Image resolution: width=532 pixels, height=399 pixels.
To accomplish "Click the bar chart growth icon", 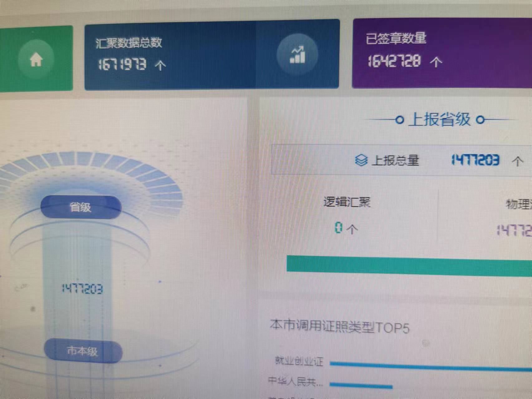I will [297, 55].
